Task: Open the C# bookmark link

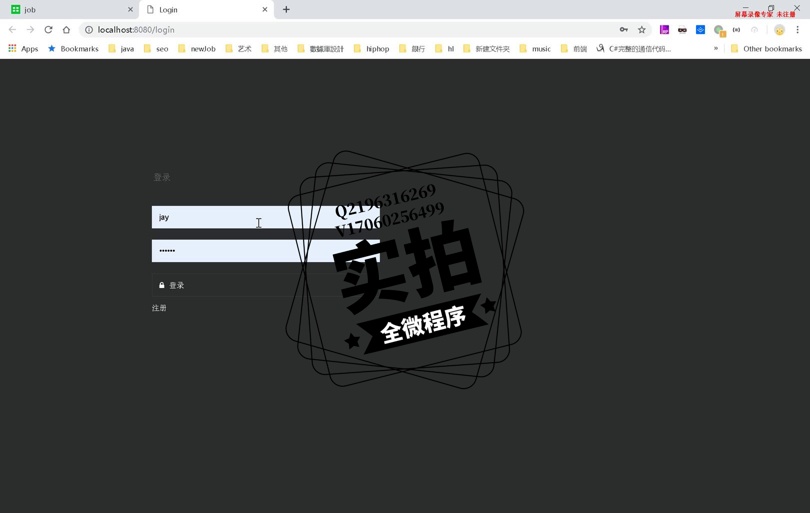Action: pyautogui.click(x=634, y=49)
